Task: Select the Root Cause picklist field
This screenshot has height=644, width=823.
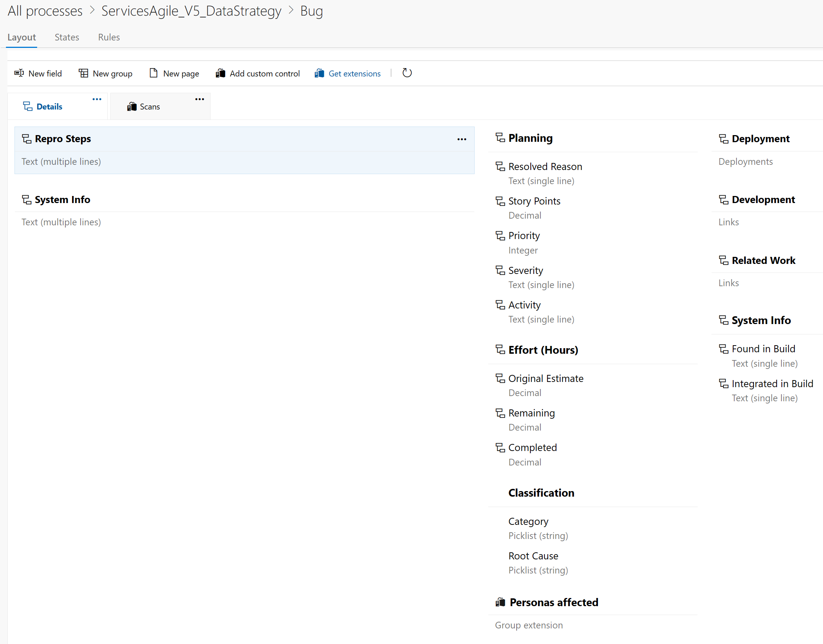Action: click(533, 556)
